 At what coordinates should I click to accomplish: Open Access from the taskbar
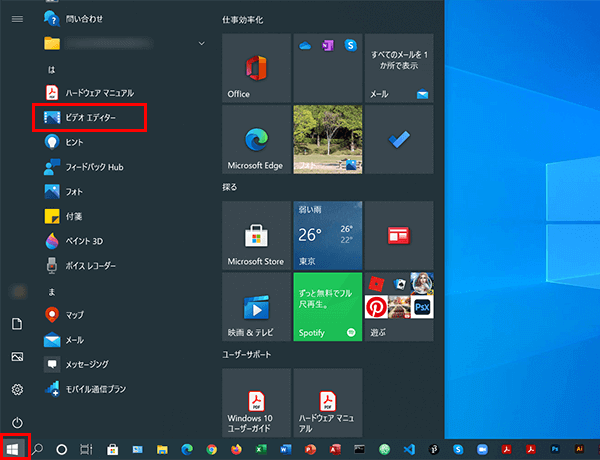tap(335, 449)
